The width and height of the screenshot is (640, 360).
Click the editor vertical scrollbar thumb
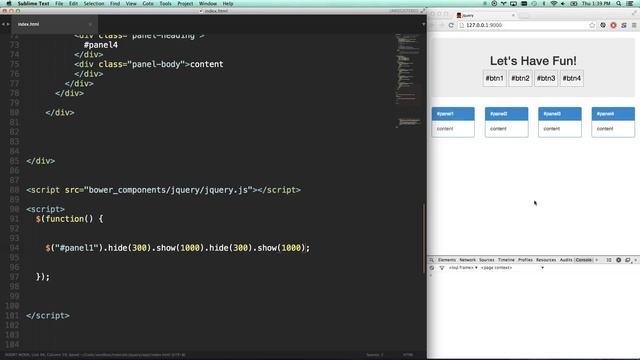coord(424,238)
